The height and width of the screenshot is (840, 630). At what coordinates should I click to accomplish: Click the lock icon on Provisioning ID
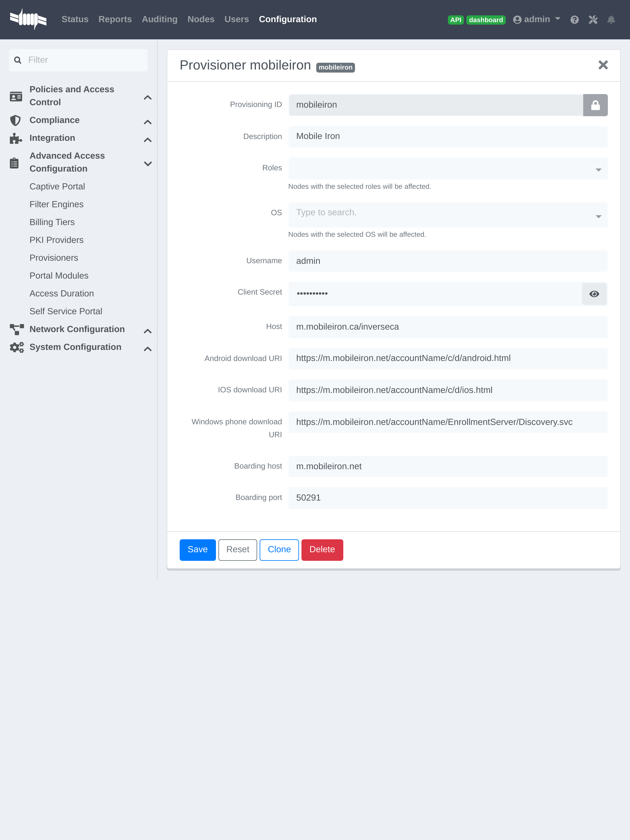(x=595, y=105)
